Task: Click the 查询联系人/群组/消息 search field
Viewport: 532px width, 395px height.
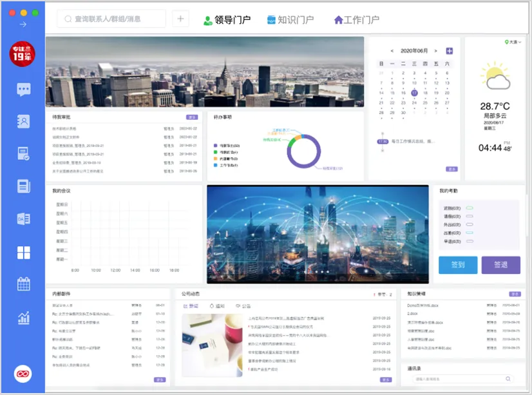Action: tap(113, 19)
